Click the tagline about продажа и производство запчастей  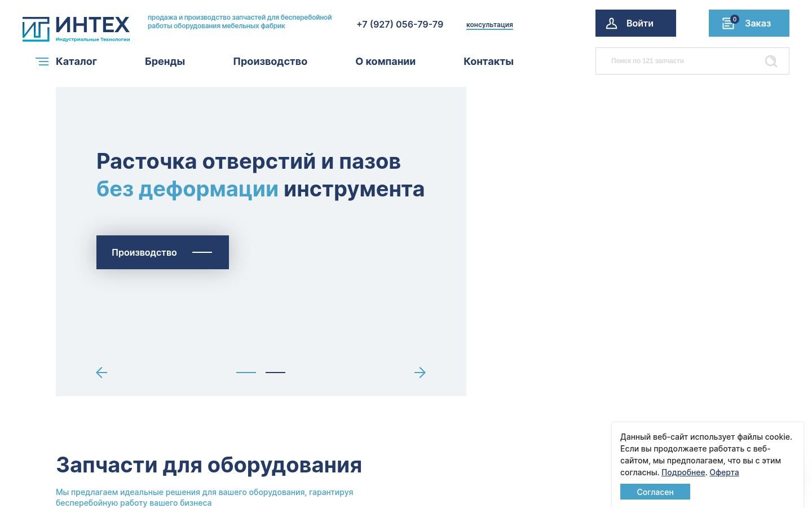pyautogui.click(x=240, y=21)
